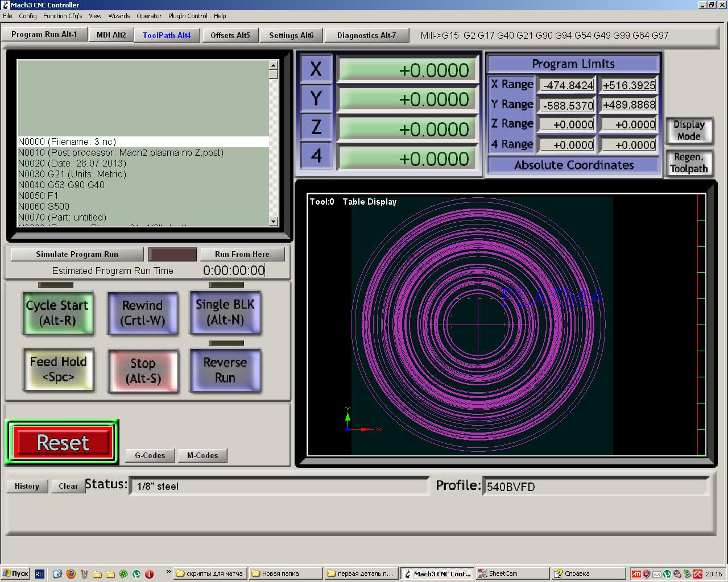Click the Z axis zero button

[x=316, y=127]
